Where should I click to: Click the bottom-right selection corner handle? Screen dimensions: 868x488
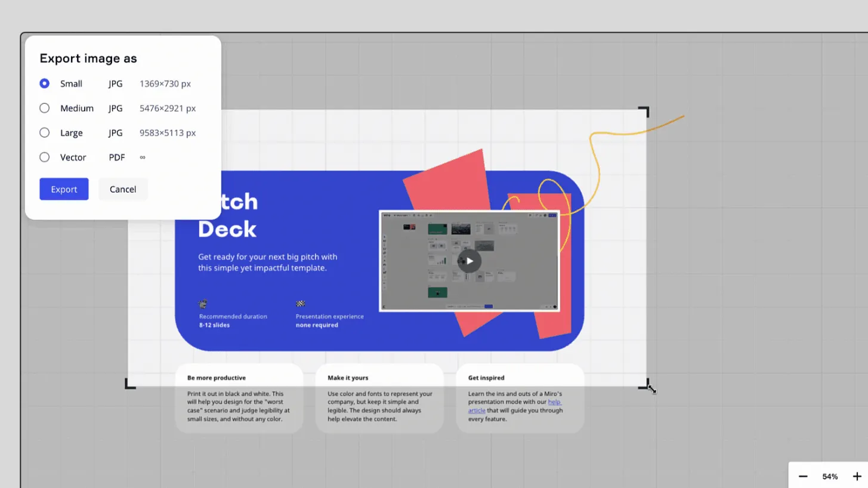[x=644, y=384]
